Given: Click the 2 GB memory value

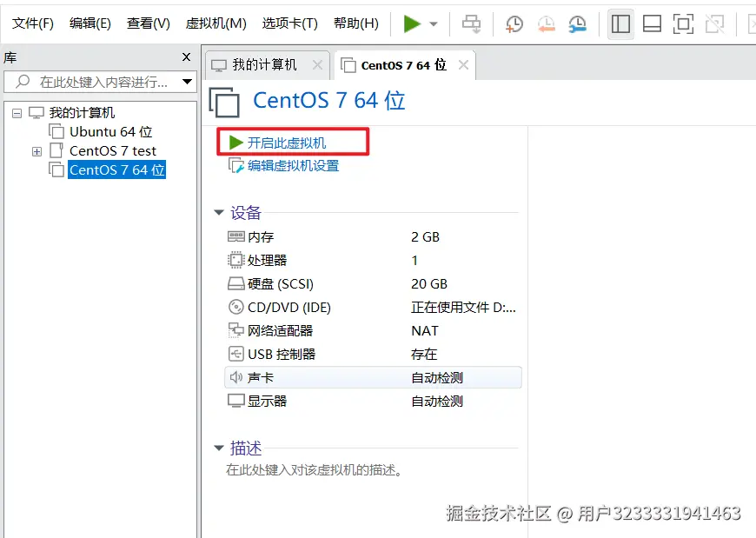Looking at the screenshot, I should click(425, 236).
